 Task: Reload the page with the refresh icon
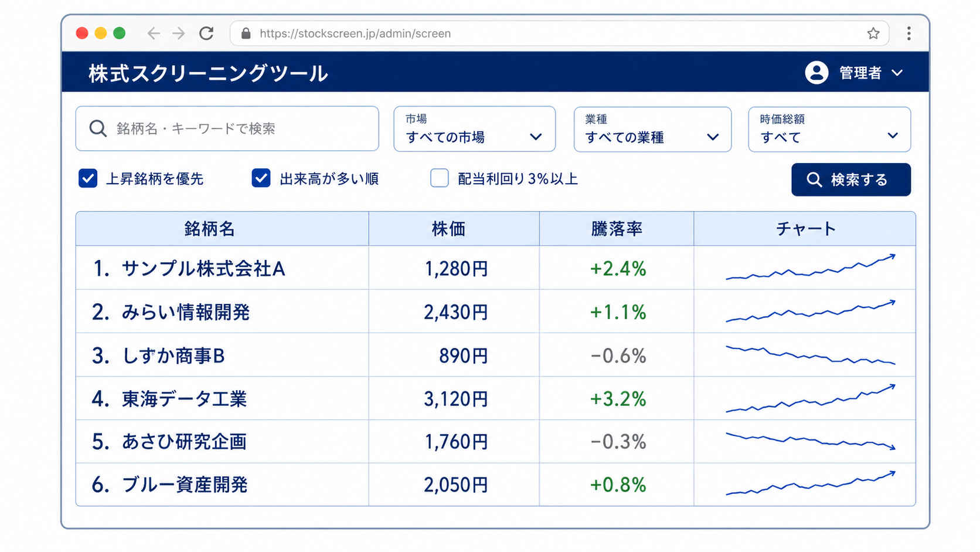point(206,33)
